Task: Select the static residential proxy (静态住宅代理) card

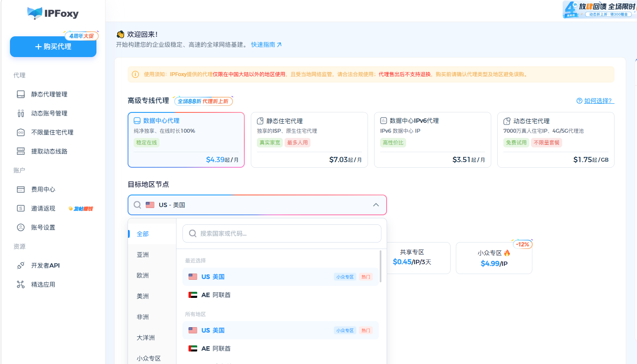Action: tap(309, 140)
